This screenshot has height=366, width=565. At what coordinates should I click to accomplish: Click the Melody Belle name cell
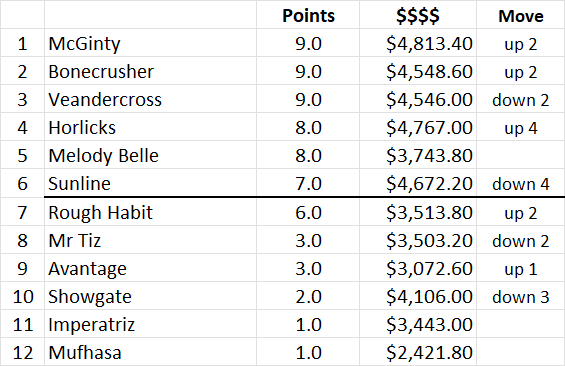click(x=150, y=156)
